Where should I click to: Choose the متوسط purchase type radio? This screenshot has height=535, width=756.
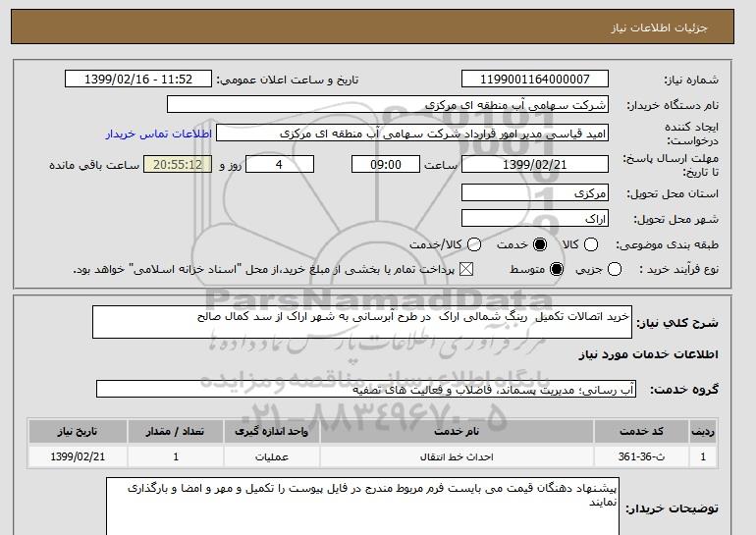(557, 269)
